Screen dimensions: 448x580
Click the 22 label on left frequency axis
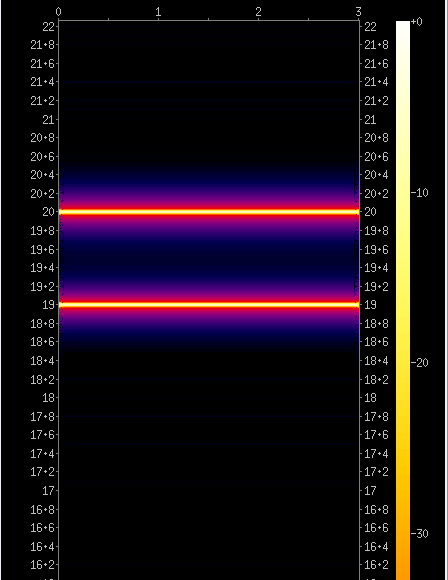[48, 27]
